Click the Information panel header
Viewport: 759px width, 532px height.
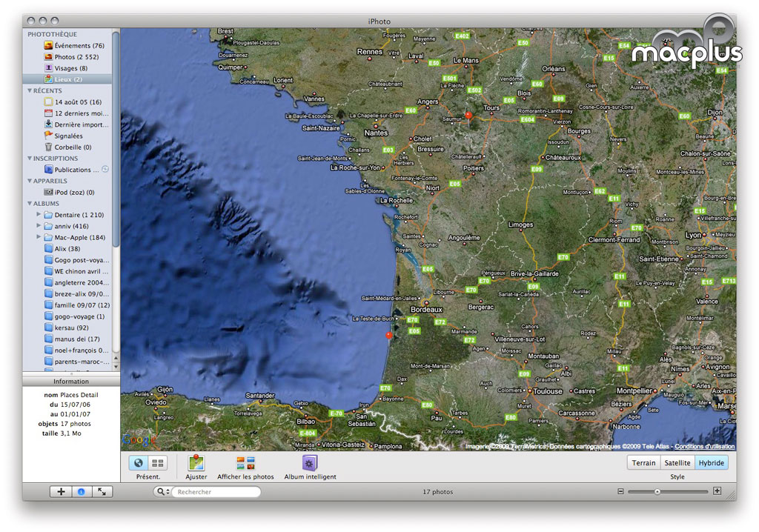[71, 382]
